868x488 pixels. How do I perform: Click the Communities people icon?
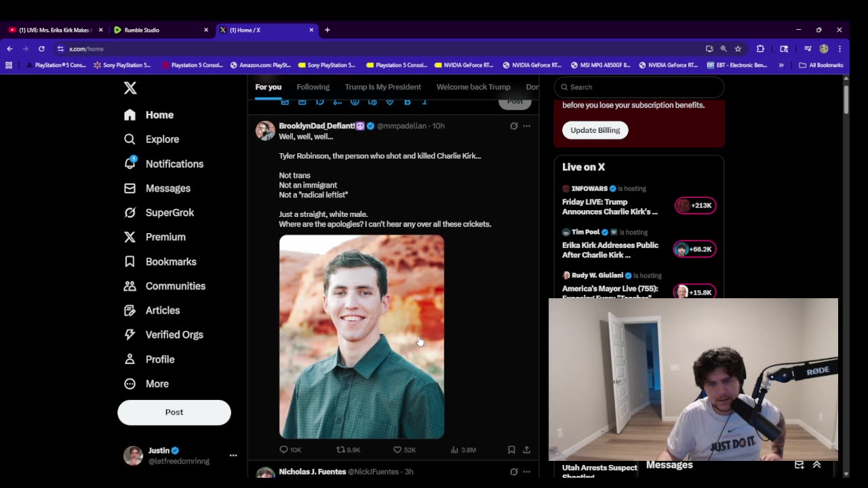[130, 286]
